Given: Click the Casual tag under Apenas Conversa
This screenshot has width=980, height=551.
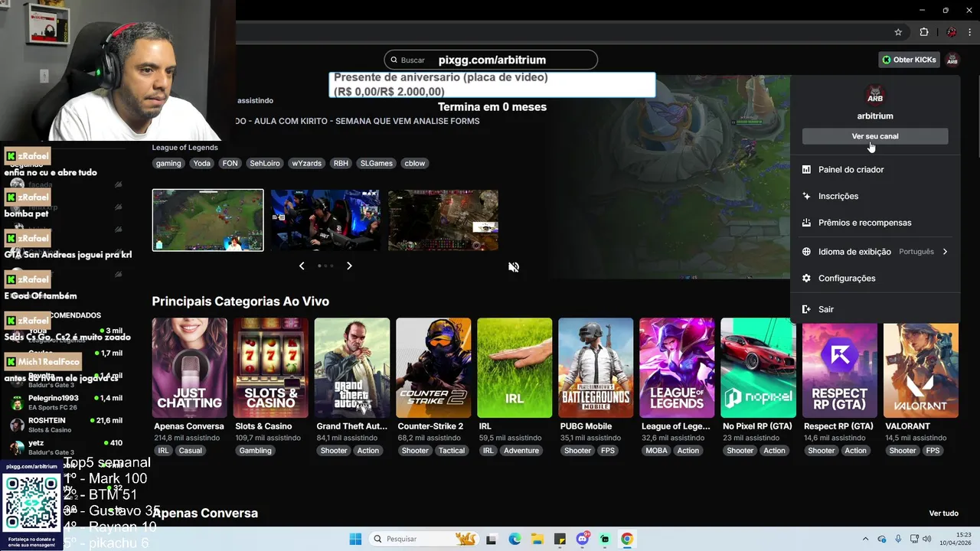Looking at the screenshot, I should point(191,451).
